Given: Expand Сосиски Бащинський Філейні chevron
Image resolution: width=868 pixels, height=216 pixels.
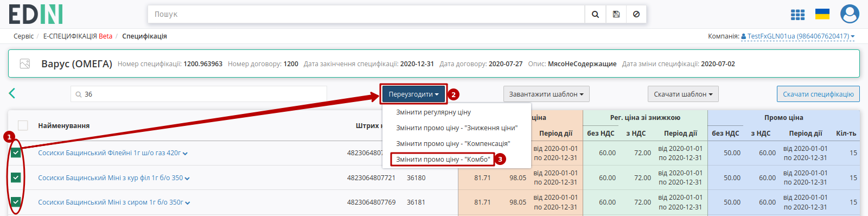Looking at the screenshot, I should point(185,154).
